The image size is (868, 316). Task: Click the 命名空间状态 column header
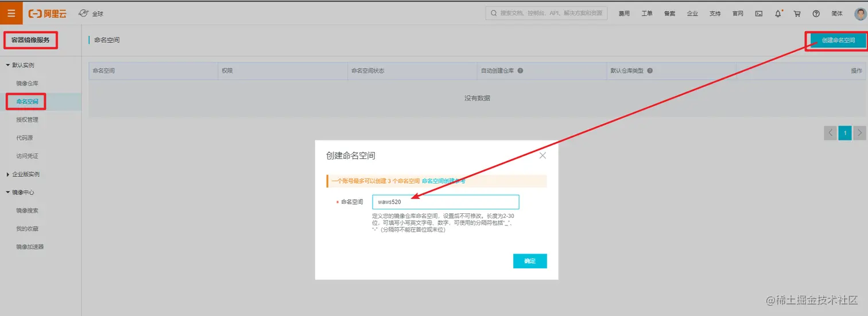pos(368,71)
